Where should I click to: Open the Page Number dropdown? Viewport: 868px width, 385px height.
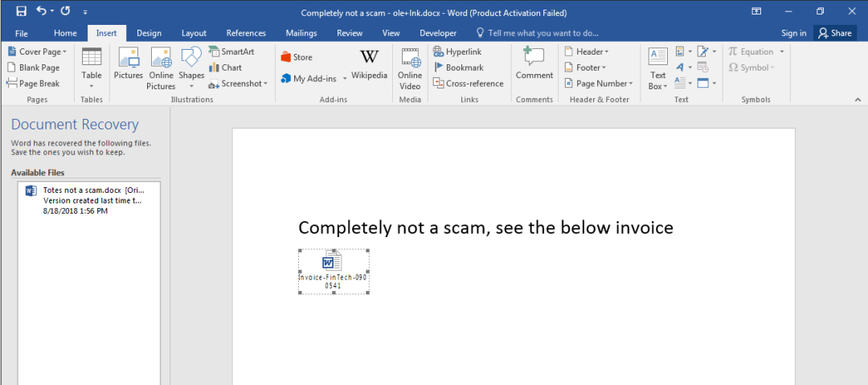click(599, 84)
